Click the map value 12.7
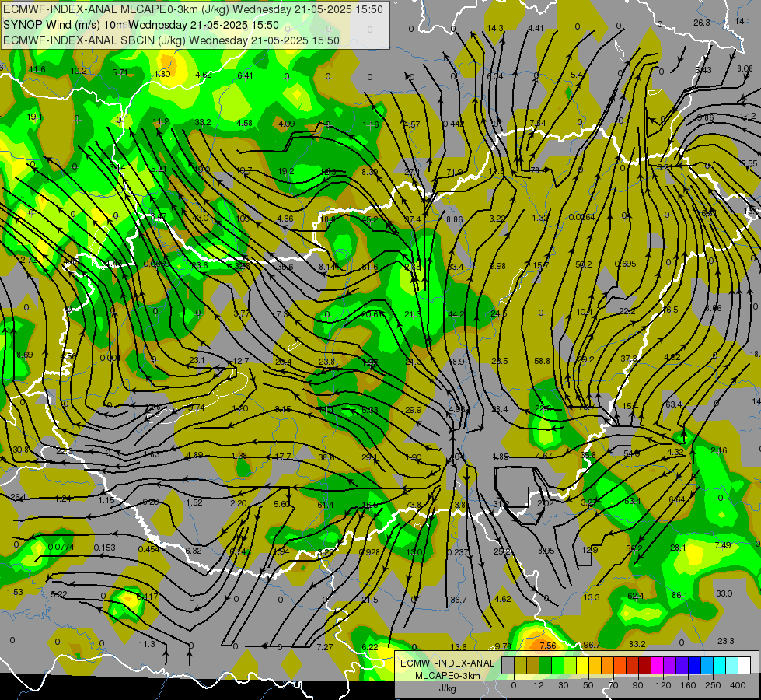Image resolution: width=761 pixels, height=700 pixels. [241, 361]
